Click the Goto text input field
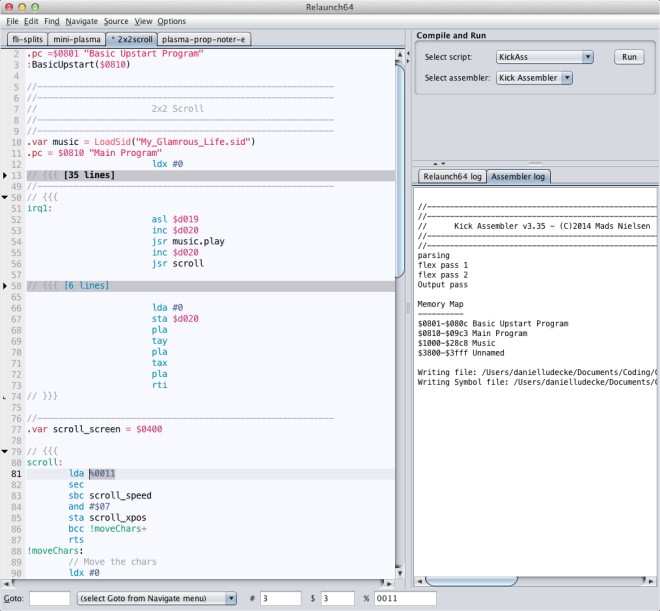 (x=49, y=598)
